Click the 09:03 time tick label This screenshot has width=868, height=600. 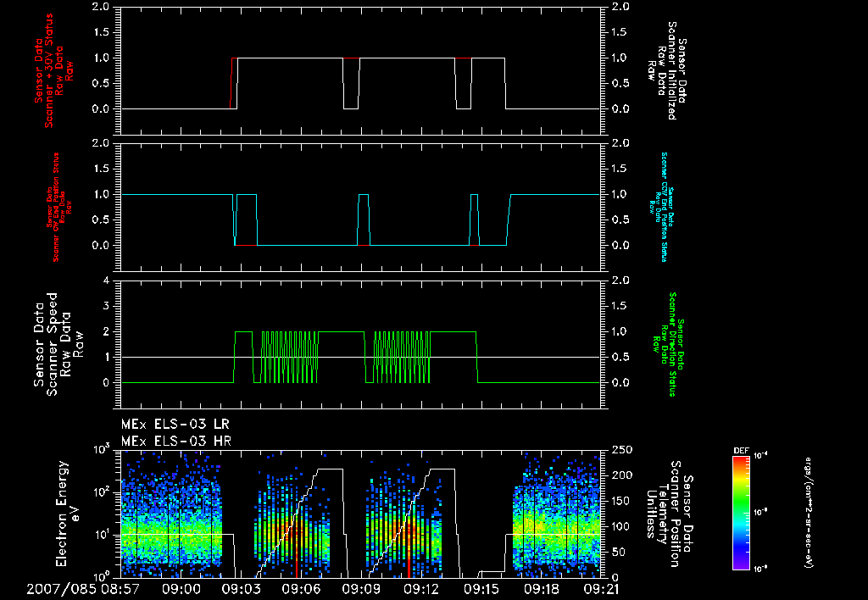coord(241,590)
